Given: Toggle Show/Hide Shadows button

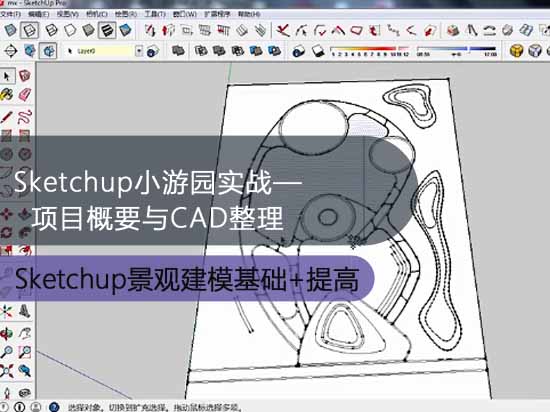Looking at the screenshot, I should click(x=318, y=51).
